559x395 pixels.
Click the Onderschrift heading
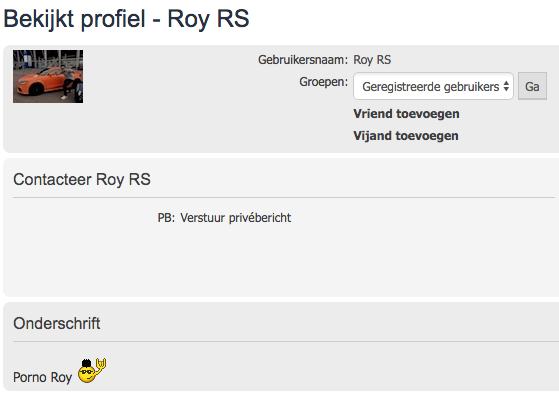click(57, 323)
